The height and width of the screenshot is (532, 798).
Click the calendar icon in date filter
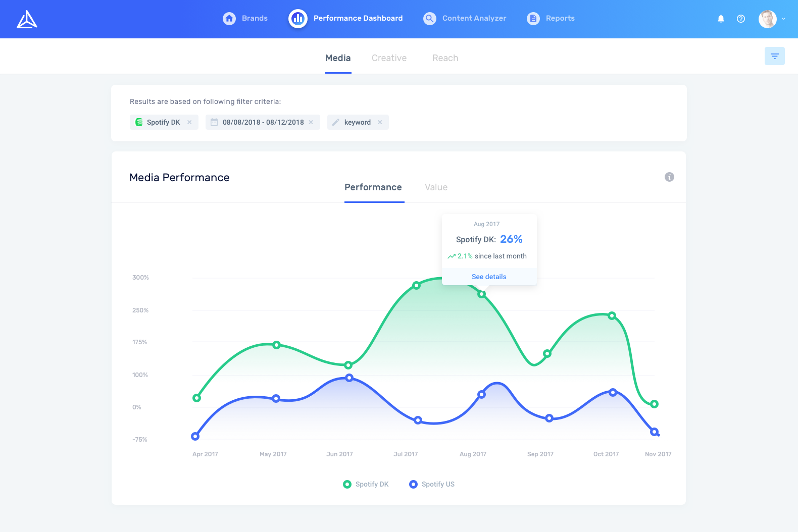click(214, 122)
